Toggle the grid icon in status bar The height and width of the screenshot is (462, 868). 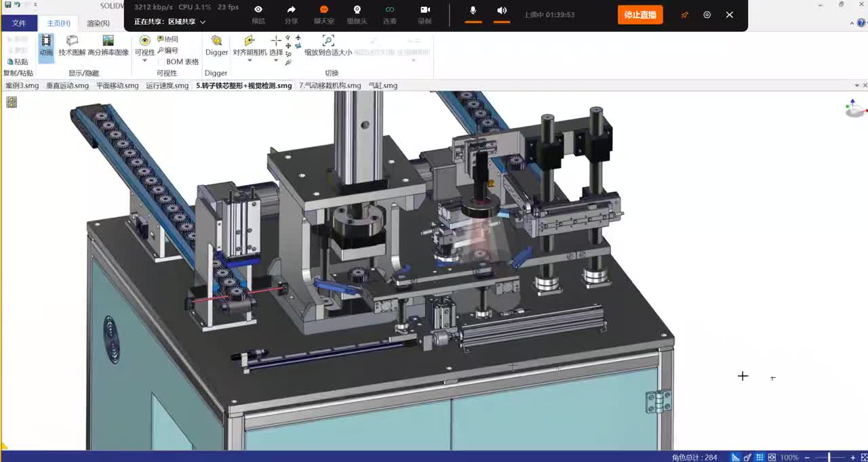pyautogui.click(x=759, y=457)
